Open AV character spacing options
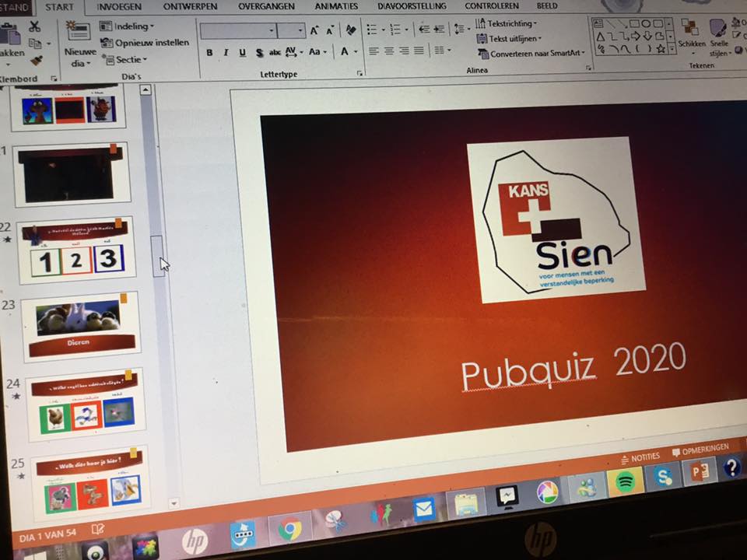 (x=293, y=52)
